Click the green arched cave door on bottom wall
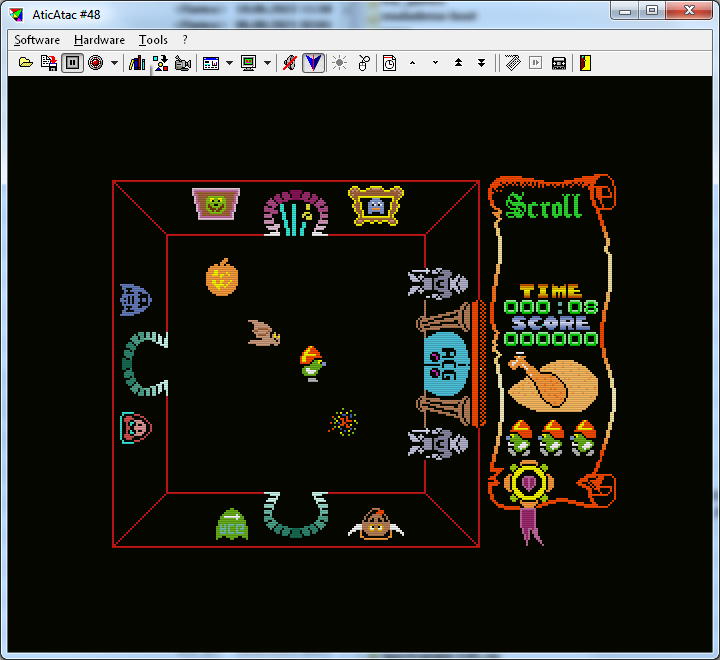 point(296,514)
